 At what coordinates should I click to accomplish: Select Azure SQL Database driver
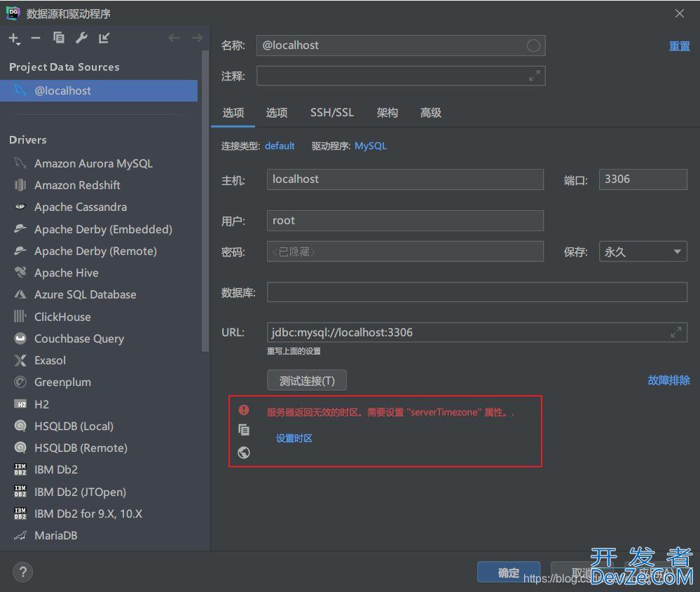pyautogui.click(x=100, y=295)
